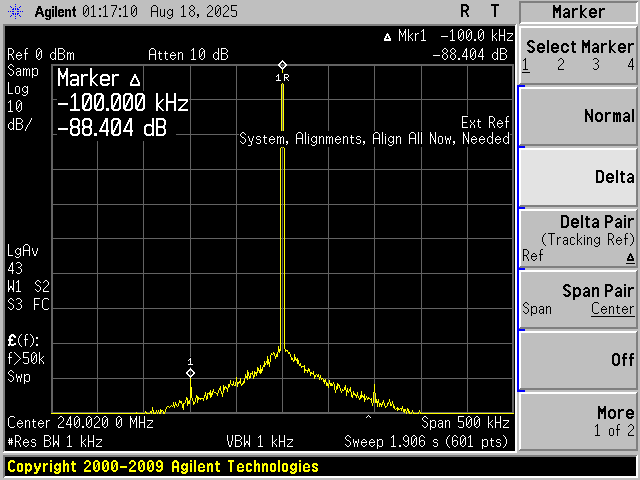Click the R remote indicator in header
Viewport: 640px width, 480px height.
[464, 11]
